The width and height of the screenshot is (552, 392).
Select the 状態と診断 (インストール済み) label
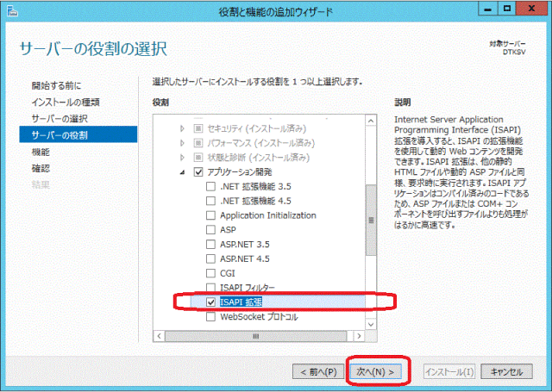coord(258,158)
